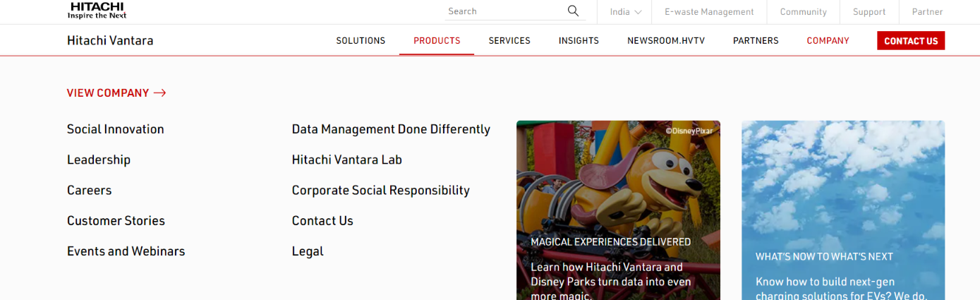Open the Legal link

pos(308,251)
